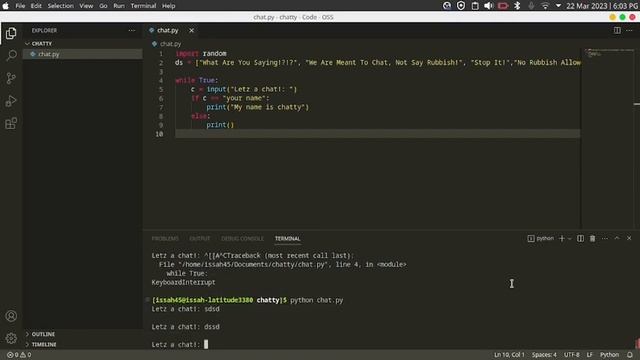Open the Apple menu icon
Image resolution: width=640 pixels, height=360 pixels.
point(6,6)
